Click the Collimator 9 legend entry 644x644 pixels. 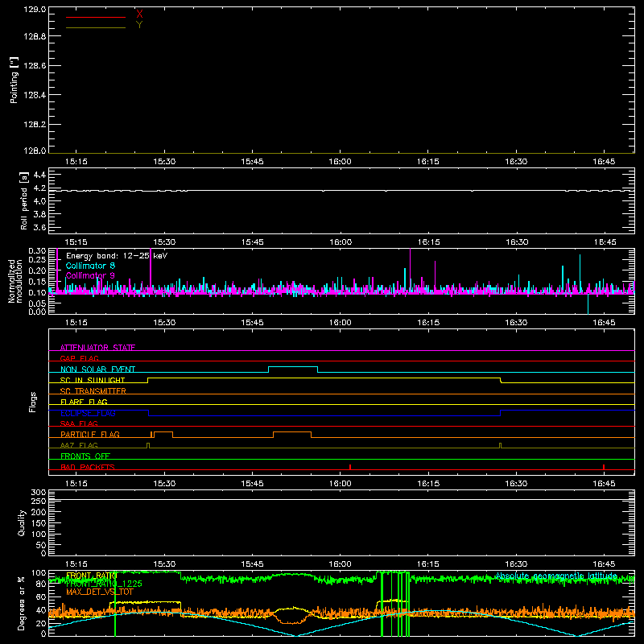[x=90, y=275]
